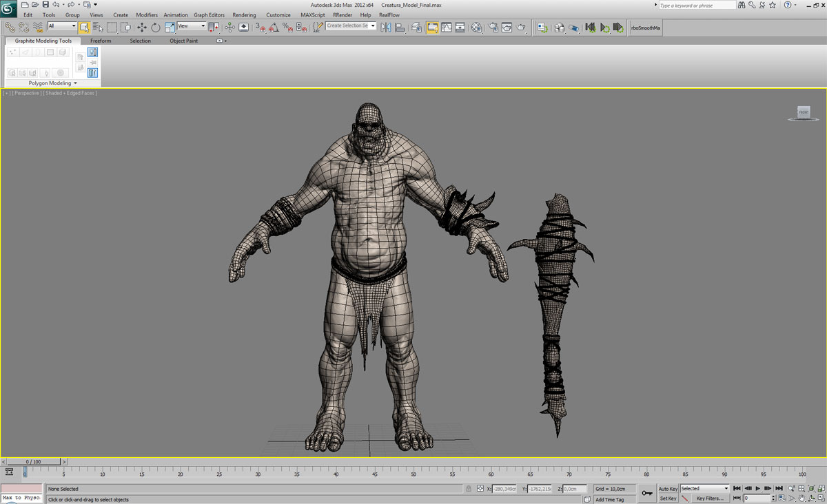This screenshot has height=504, width=827.
Task: Expand the search box InfoCenter arrow
Action: pos(655,6)
